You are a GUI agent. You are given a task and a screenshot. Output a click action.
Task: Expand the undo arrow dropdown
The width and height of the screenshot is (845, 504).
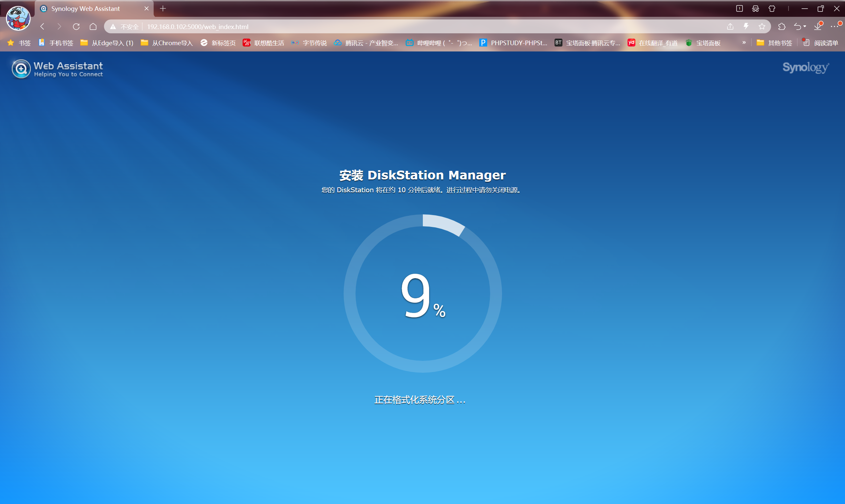click(805, 26)
